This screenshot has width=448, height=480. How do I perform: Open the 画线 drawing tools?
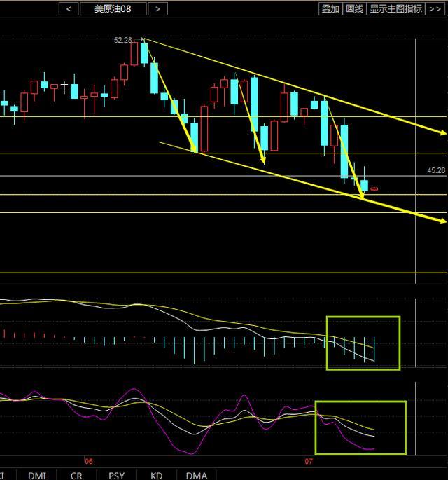click(354, 8)
